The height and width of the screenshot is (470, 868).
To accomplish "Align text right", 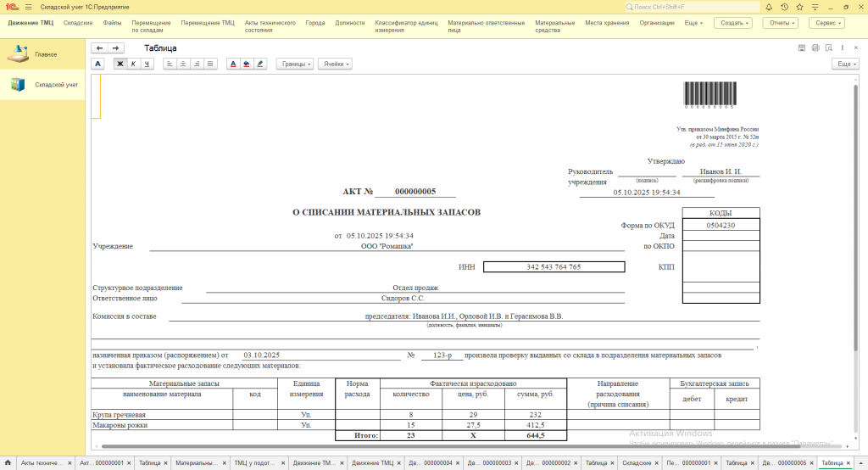I will click(197, 64).
